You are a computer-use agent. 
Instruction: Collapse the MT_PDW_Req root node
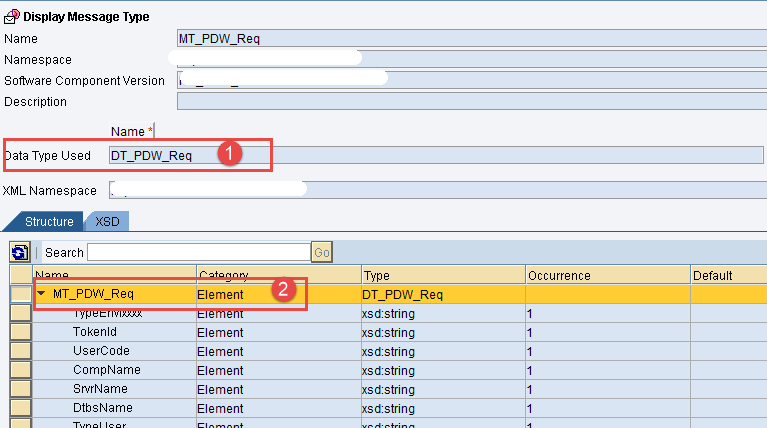click(42, 294)
